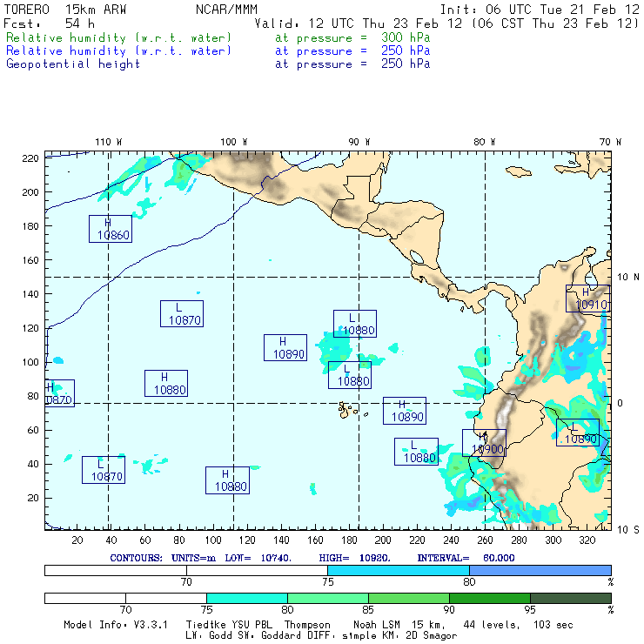Select the 'L 10890' label box over Amazon

[578, 433]
